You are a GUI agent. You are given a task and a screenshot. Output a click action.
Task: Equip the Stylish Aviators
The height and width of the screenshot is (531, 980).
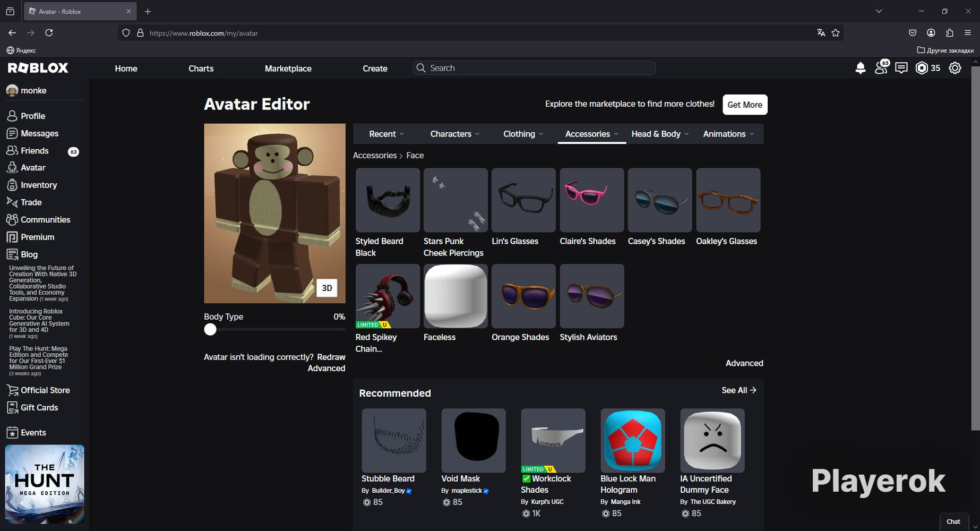(x=592, y=296)
